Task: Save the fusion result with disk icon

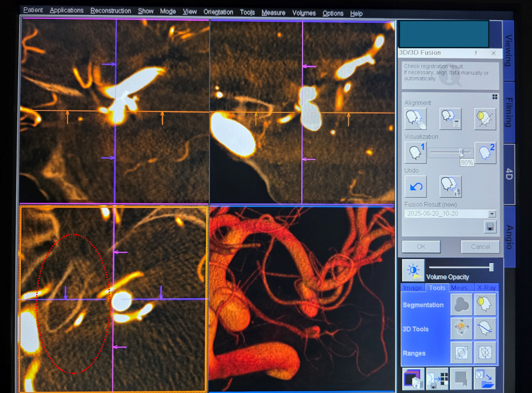Action: (490, 226)
